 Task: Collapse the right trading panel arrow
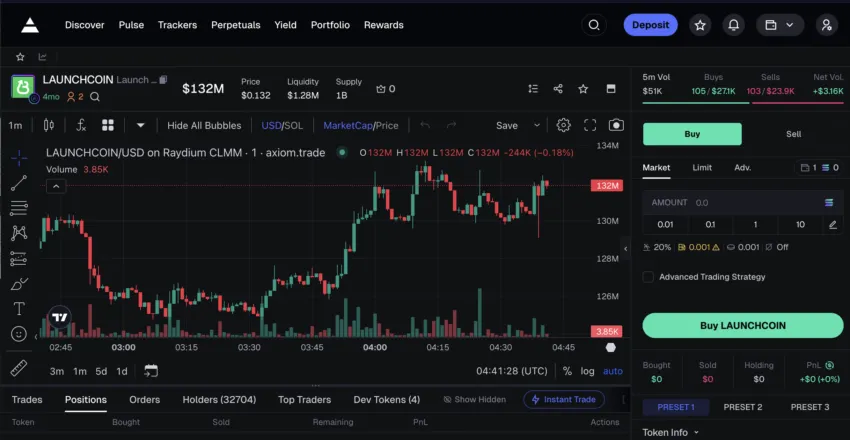pyautogui.click(x=626, y=249)
